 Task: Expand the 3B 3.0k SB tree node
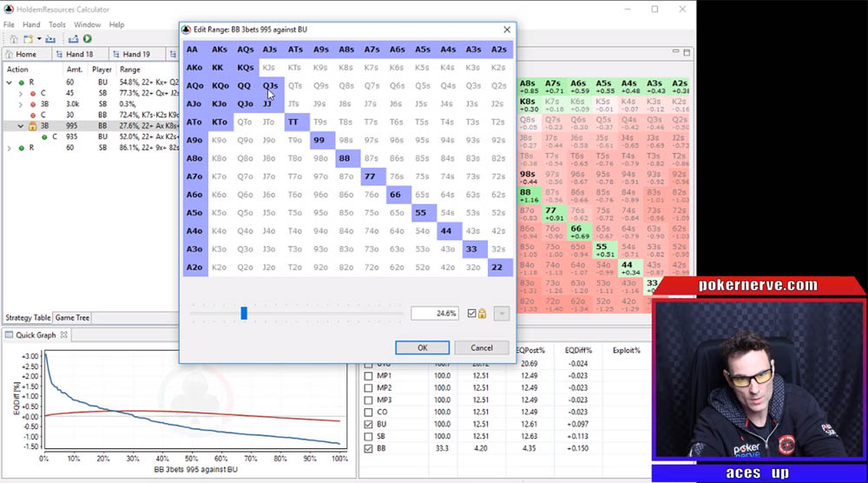(x=21, y=104)
